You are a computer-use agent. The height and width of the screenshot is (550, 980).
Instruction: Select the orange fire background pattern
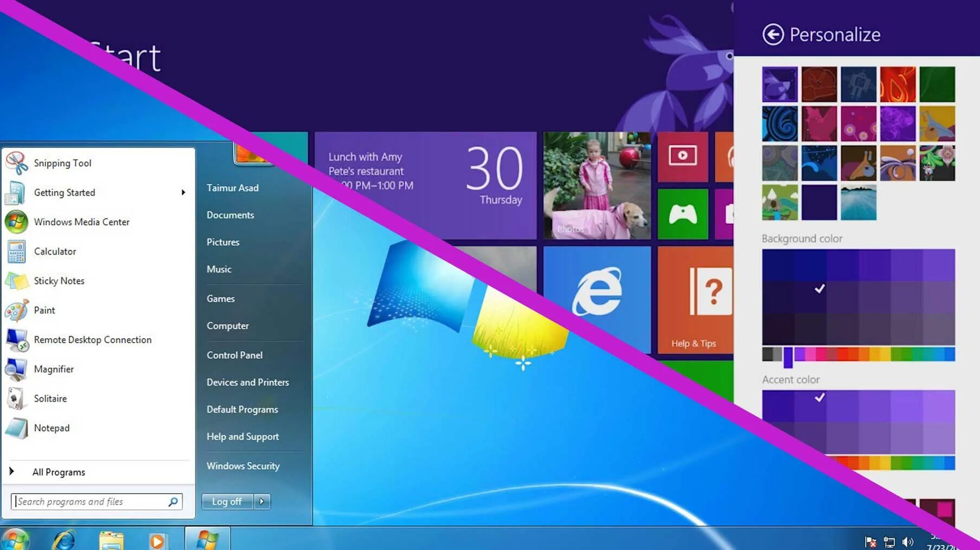(x=898, y=85)
